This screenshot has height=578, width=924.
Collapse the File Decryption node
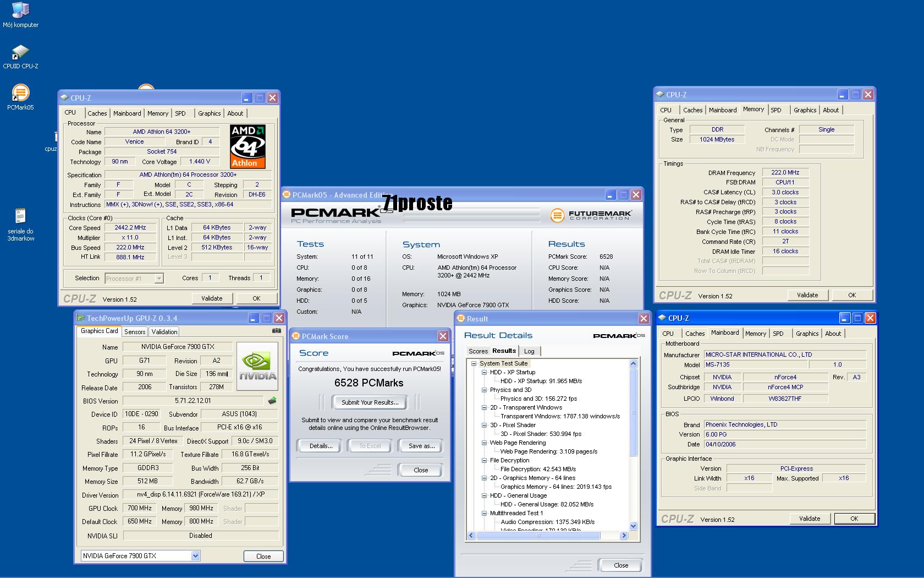tap(484, 460)
